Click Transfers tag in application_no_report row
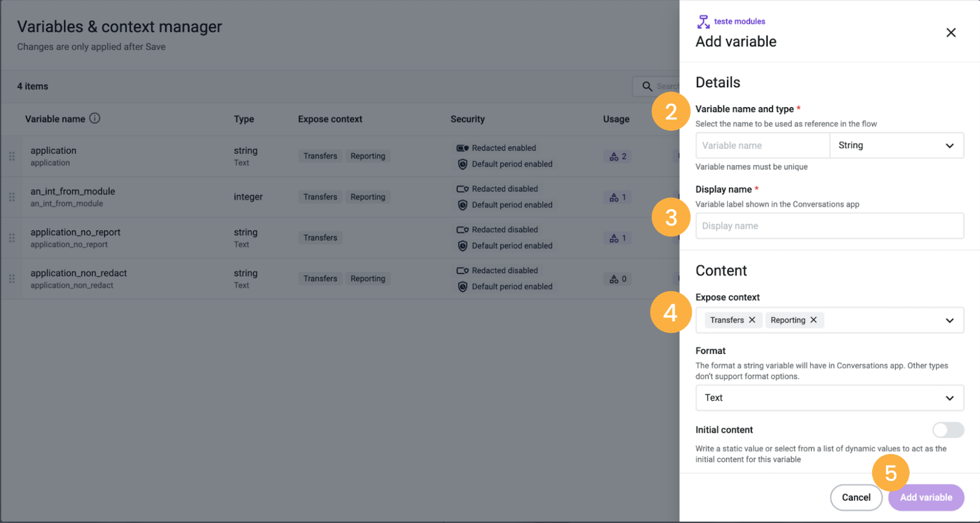Screen dimensions: 980x523 click(x=320, y=238)
